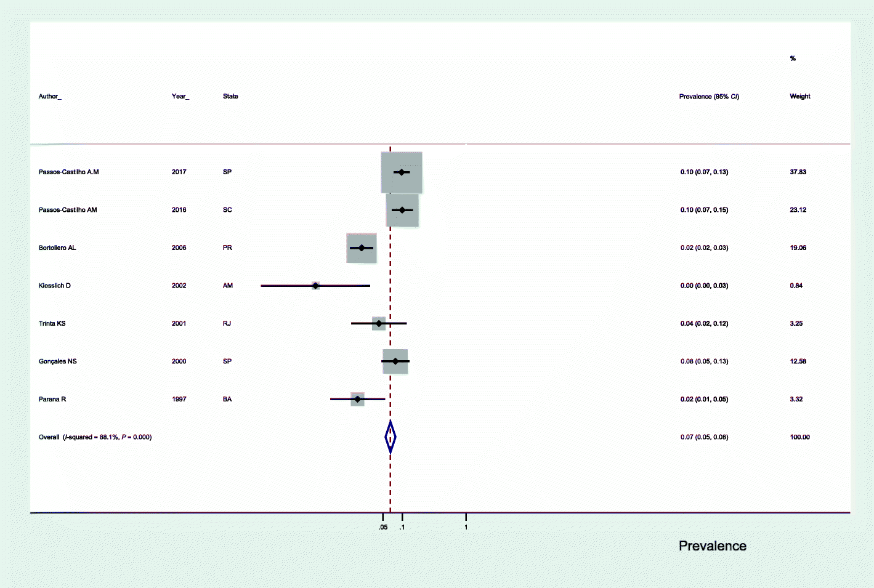Click state 'SC' label
This screenshot has height=588, width=874.
[x=227, y=210]
